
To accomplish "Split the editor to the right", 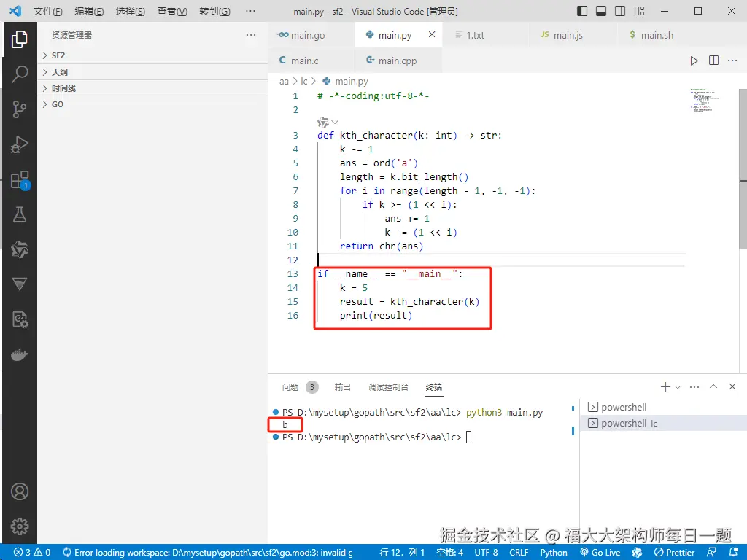I will 713,61.
